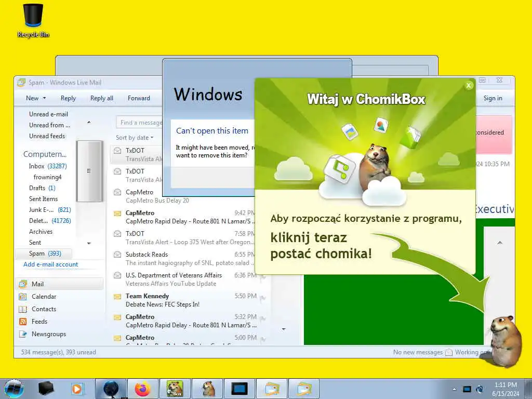Screen dimensions: 532x399
Task: Open Firefox from the taskbar
Action: click(x=142, y=389)
